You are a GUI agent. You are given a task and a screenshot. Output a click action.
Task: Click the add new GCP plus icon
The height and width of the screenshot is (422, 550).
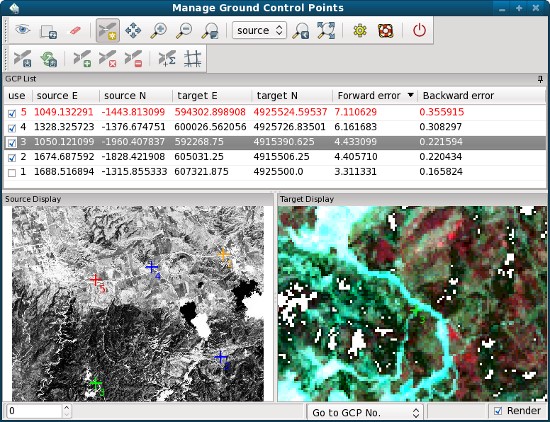coord(82,58)
